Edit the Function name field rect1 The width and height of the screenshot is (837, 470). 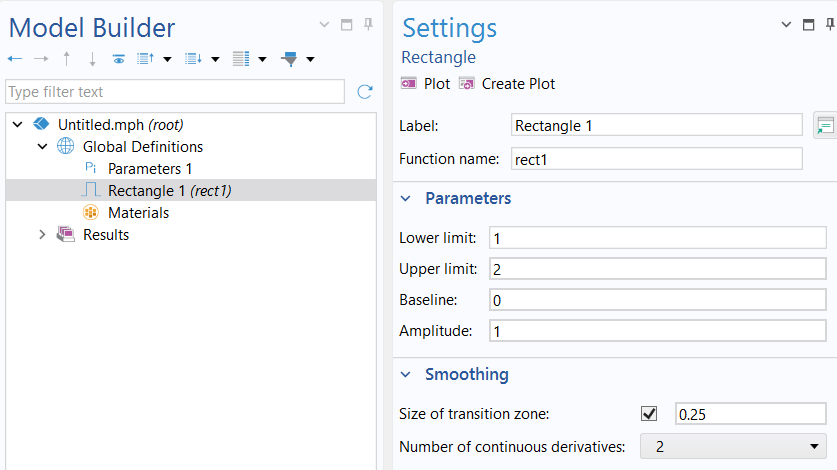[657, 159]
